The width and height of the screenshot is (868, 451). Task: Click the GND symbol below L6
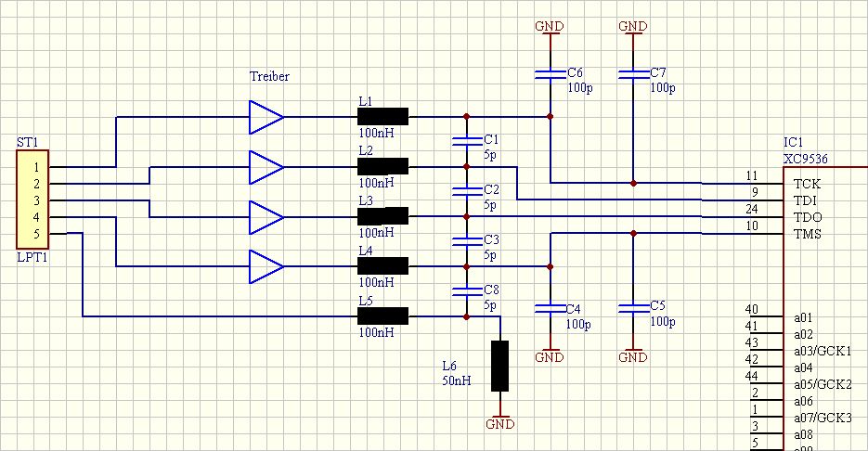499,422
